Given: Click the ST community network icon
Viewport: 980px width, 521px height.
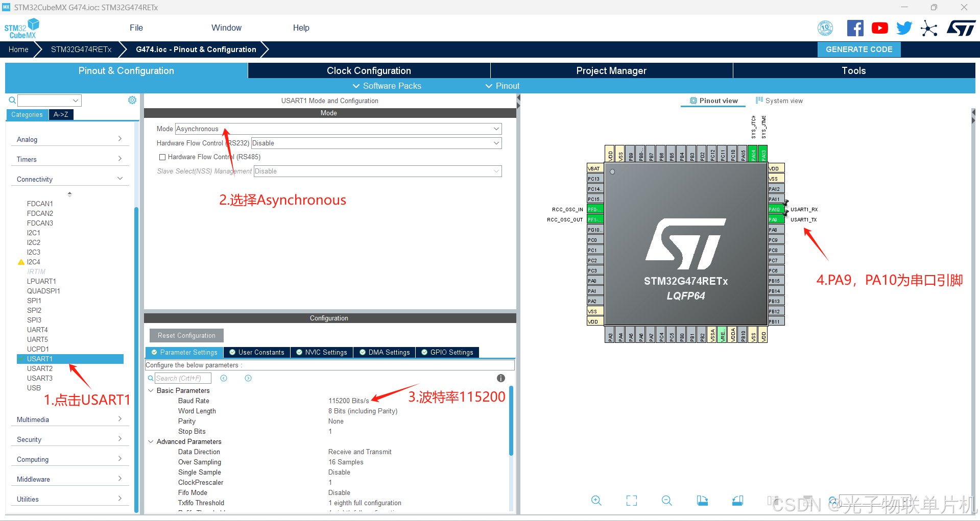Looking at the screenshot, I should tap(929, 28).
